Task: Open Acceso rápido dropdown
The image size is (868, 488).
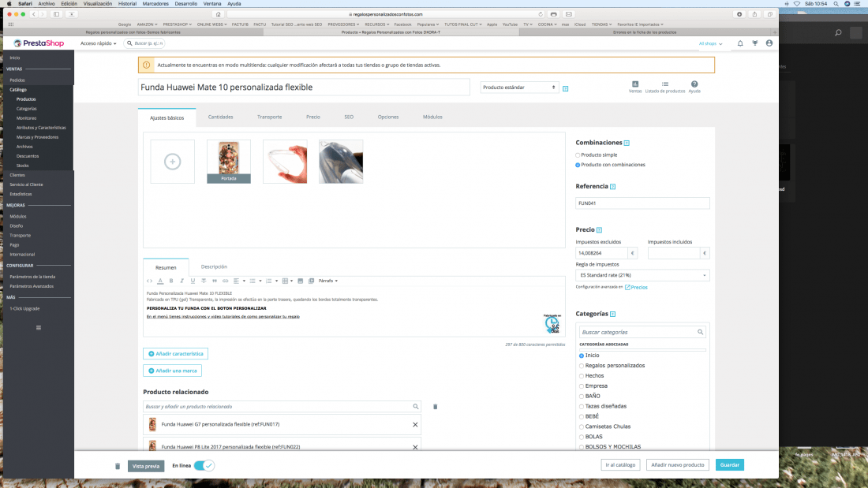Action: click(98, 43)
